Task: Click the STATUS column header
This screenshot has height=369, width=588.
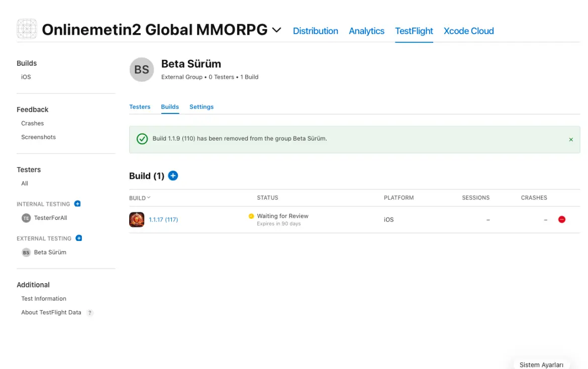Action: pyautogui.click(x=267, y=198)
